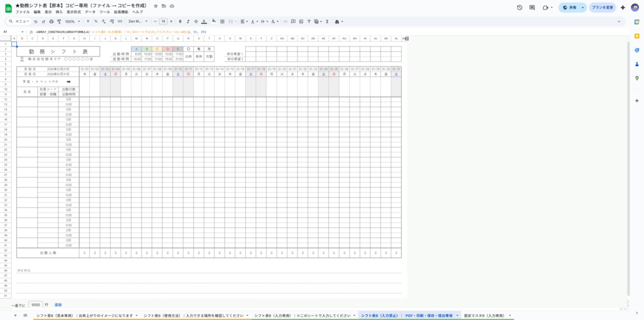Open name box A1 dropdown
644x320 pixels.
pyautogui.click(x=23, y=31)
